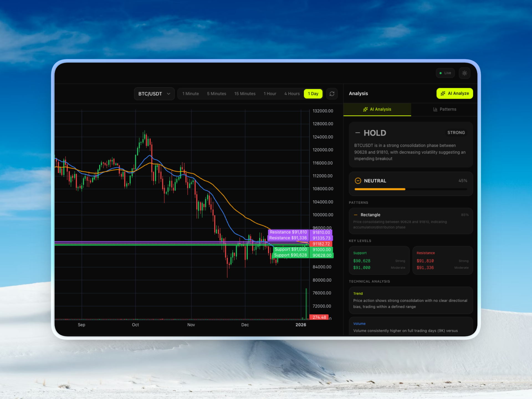This screenshot has height=399, width=532.
Task: Switch to 15 Minutes timeframe
Action: click(x=245, y=94)
